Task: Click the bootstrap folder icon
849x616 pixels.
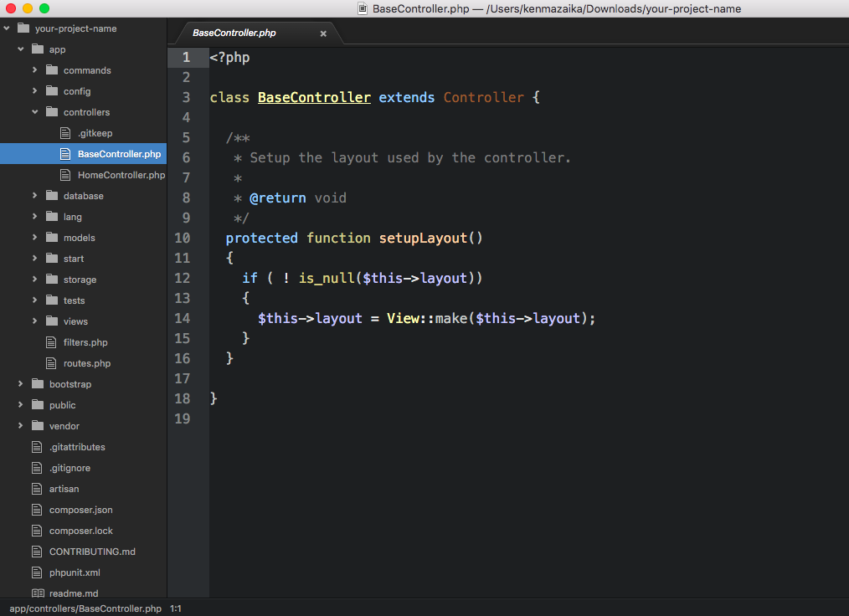Action: pyautogui.click(x=38, y=384)
